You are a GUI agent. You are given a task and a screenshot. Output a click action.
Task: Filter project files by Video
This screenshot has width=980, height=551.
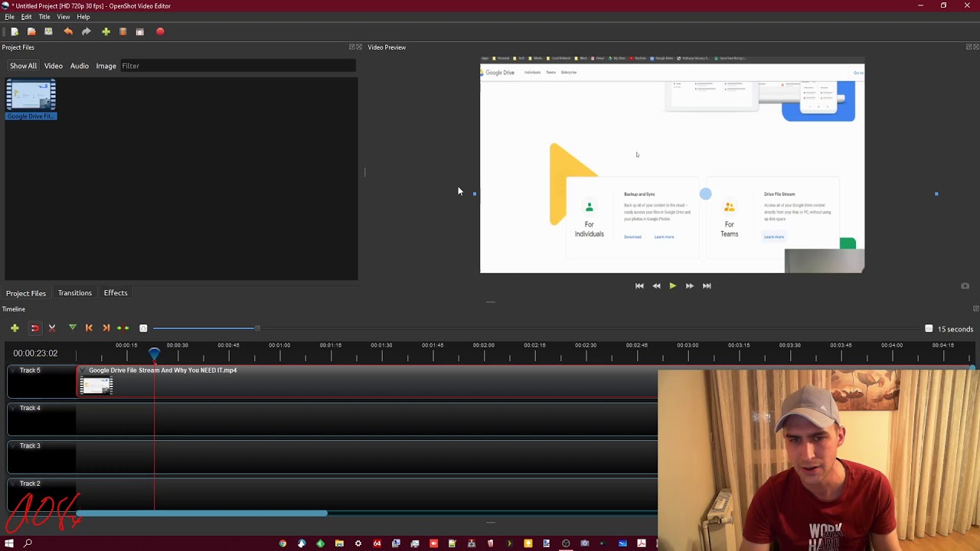click(54, 66)
